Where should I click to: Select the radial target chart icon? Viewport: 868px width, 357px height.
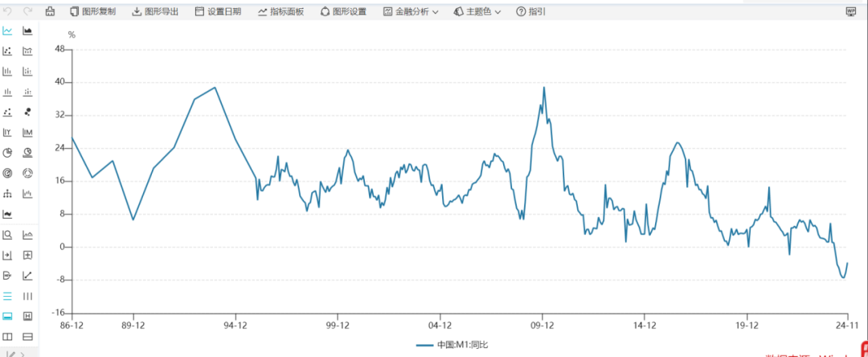[7, 173]
